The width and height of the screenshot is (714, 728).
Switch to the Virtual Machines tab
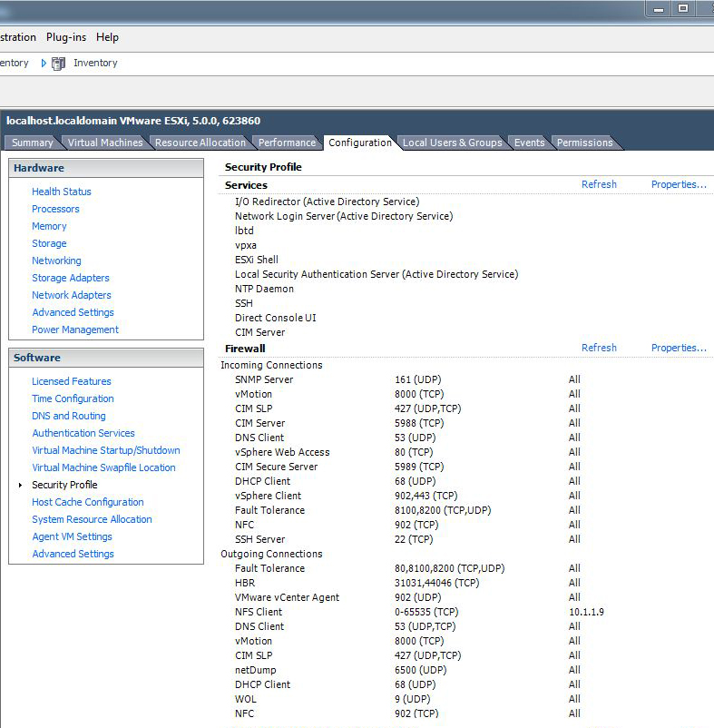[105, 143]
